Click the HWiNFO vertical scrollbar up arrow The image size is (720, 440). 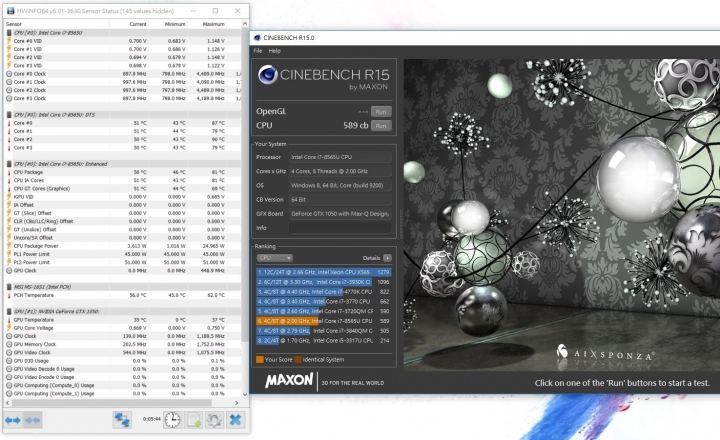tap(245, 24)
